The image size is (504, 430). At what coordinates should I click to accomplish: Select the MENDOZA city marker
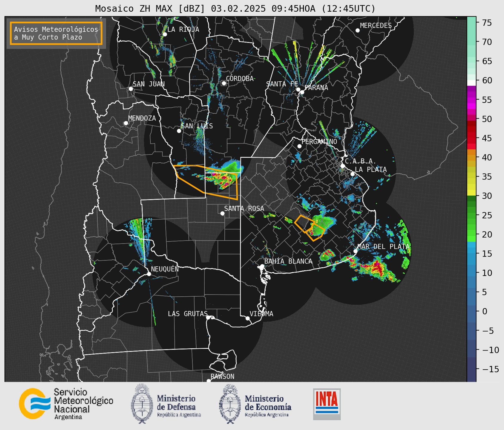[x=126, y=123]
